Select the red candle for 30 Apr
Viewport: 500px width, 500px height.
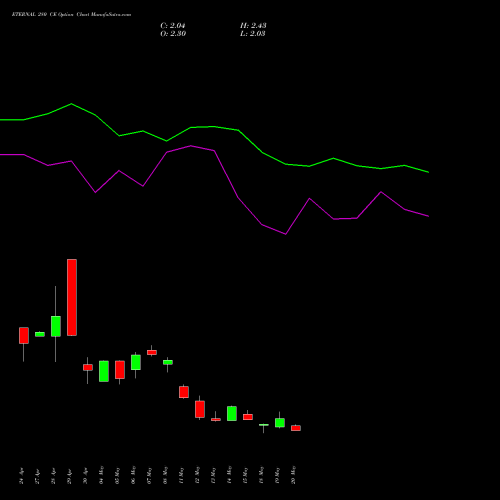(88, 367)
